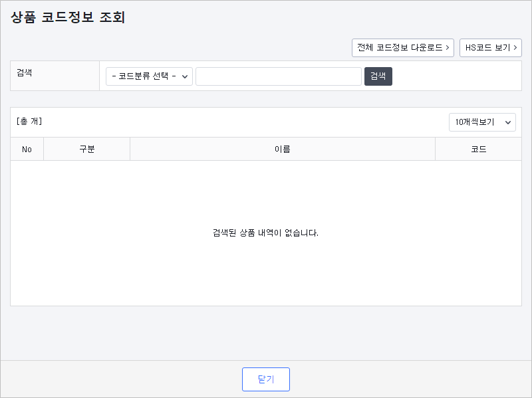Click the chevron icon beside HS코드 보기
This screenshot has width=532, height=398.
pyautogui.click(x=515, y=48)
